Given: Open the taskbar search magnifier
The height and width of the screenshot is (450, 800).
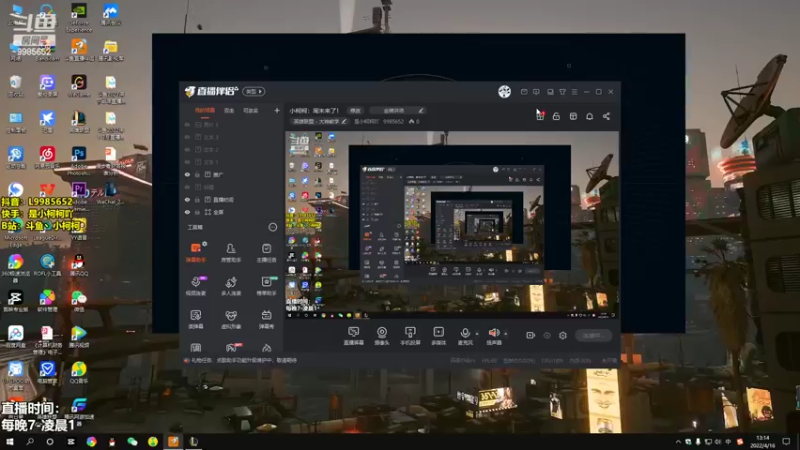Looking at the screenshot, I should point(30,442).
